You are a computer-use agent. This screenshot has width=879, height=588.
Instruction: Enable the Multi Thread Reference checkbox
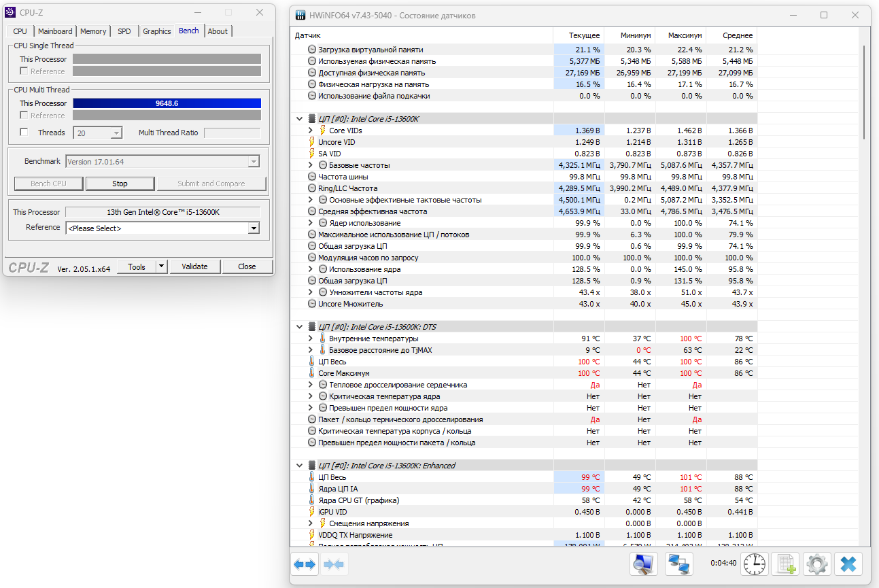[24, 116]
